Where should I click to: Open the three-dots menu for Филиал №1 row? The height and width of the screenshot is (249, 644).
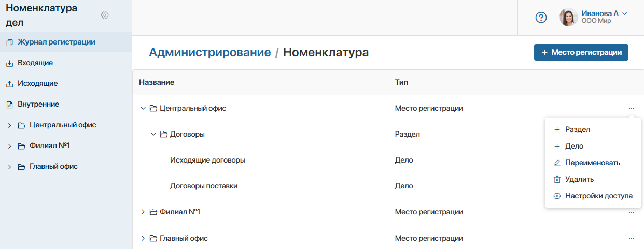(631, 212)
